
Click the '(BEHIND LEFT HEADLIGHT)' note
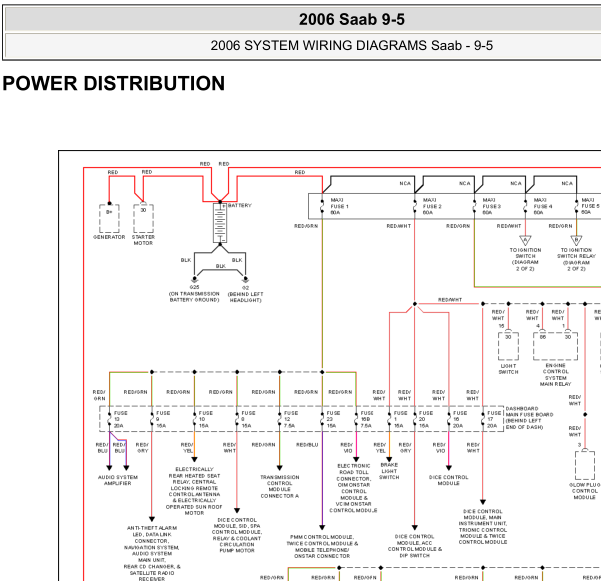245,297
